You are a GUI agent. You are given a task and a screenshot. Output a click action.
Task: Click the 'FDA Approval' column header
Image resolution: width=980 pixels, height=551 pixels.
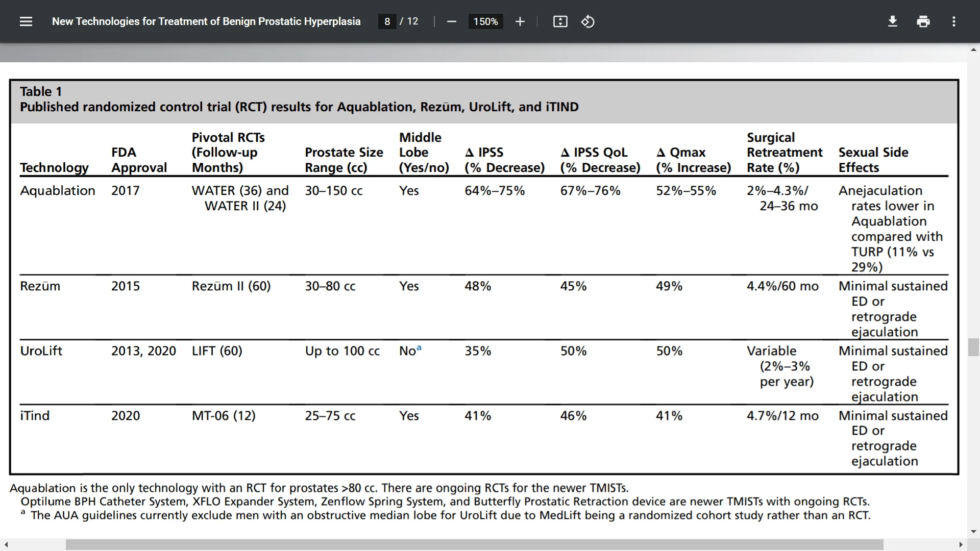[139, 160]
